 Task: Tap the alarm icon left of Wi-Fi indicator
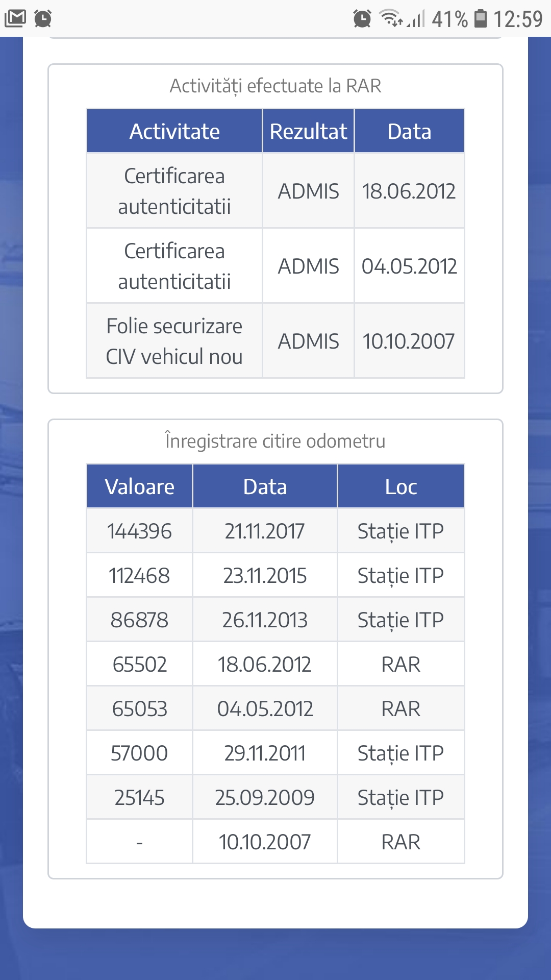click(x=362, y=18)
